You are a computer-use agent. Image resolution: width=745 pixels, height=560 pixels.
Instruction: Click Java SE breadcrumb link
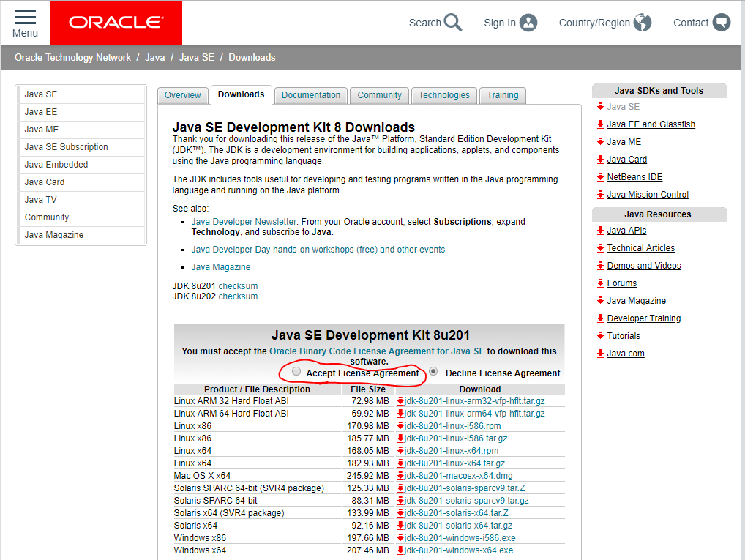pyautogui.click(x=197, y=58)
